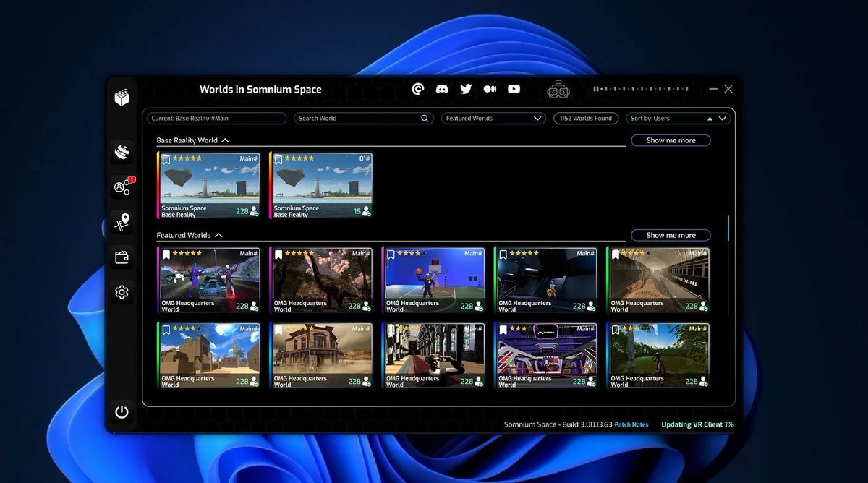
Task: Click the Updating VR Client 1% status
Action: pos(697,424)
